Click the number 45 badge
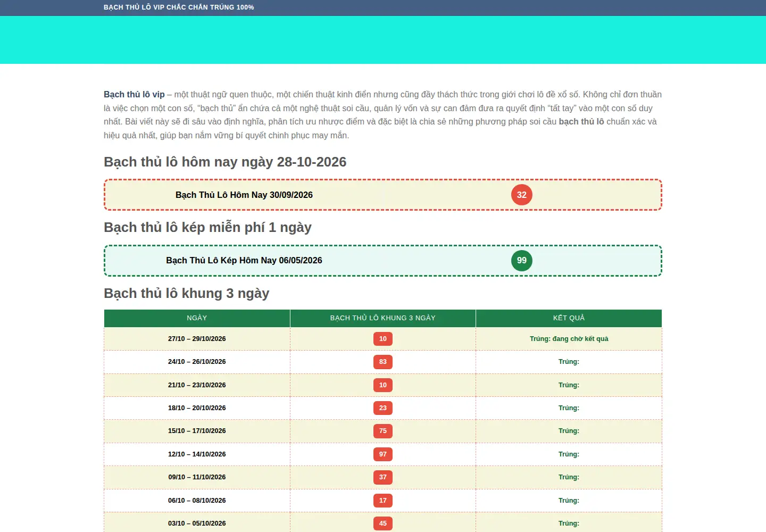Image resolution: width=766 pixels, height=532 pixels. pyautogui.click(x=383, y=523)
